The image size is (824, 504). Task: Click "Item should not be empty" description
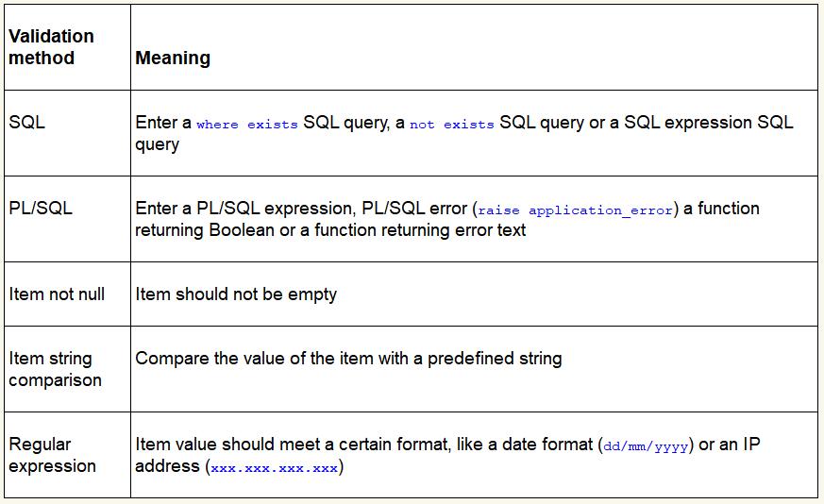(236, 294)
